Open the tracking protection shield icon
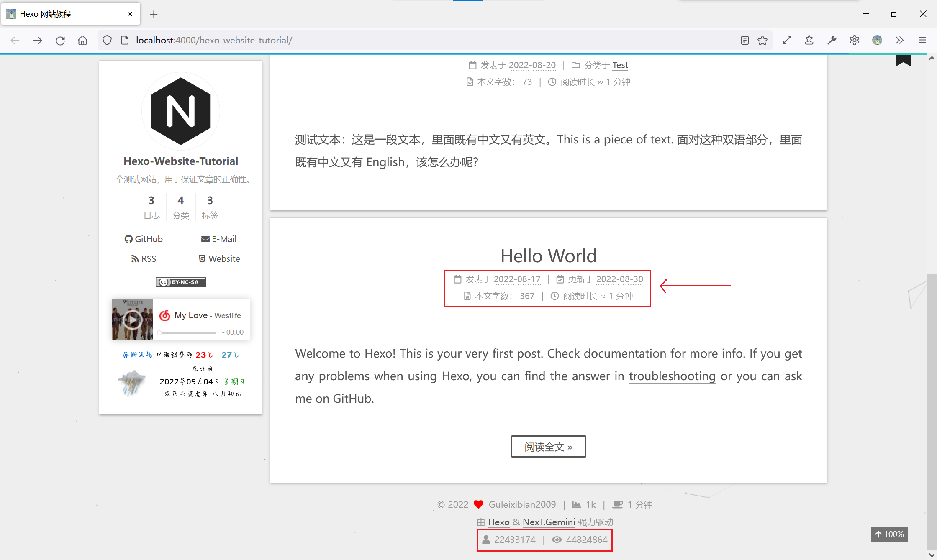This screenshot has width=937, height=560. [107, 41]
